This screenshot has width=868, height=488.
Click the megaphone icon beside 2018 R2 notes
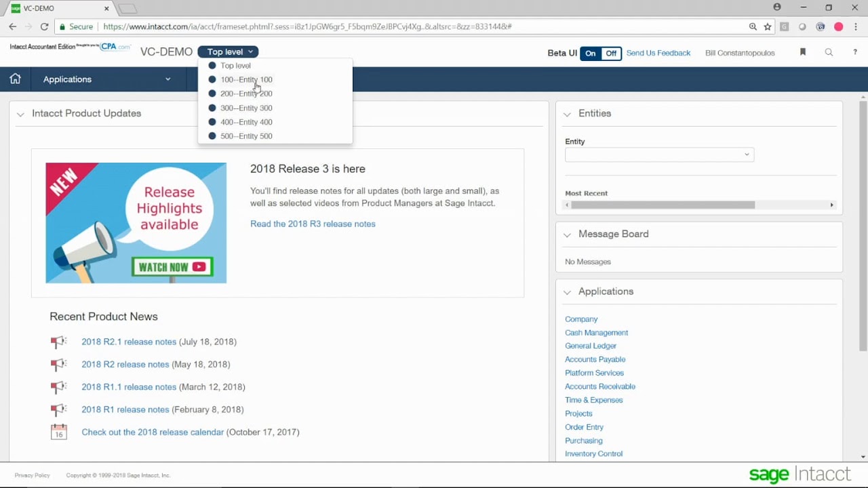coord(59,365)
